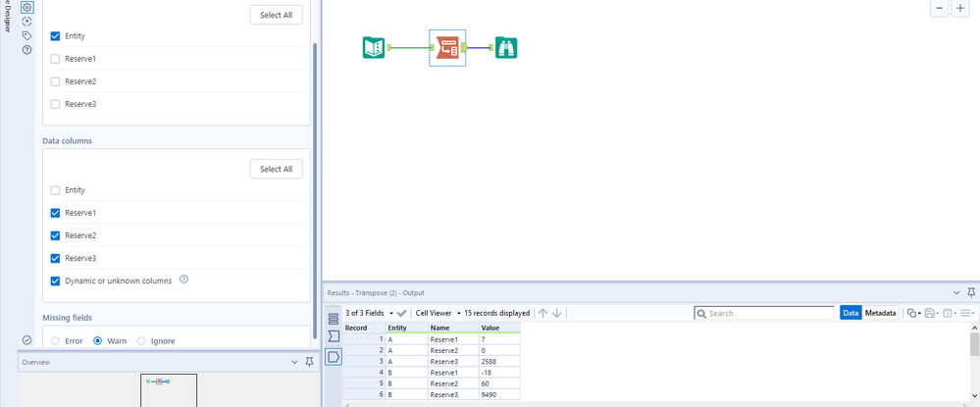The height and width of the screenshot is (407, 980).
Task: Check Reserve3 in key columns
Action: (x=55, y=104)
